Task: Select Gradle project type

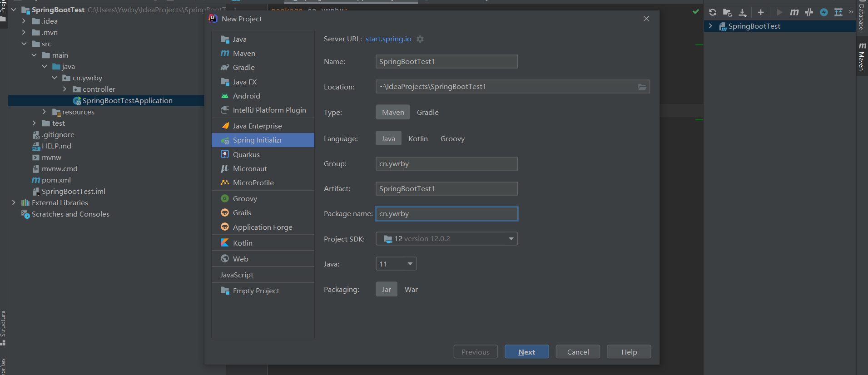Action: 428,112
